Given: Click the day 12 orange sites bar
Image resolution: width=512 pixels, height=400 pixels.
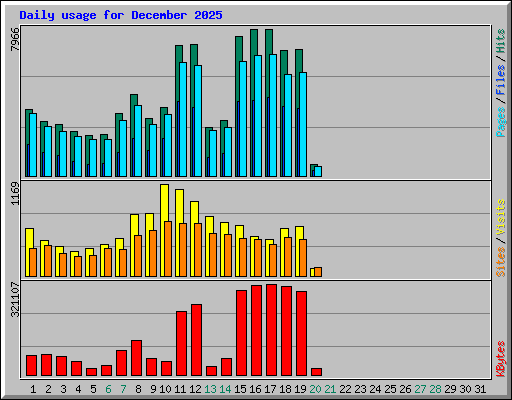Looking at the screenshot, I should pyautogui.click(x=198, y=250).
